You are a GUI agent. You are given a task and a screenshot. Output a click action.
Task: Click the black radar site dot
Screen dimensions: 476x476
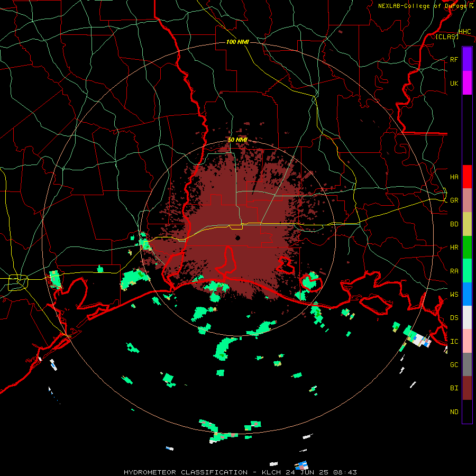click(238, 237)
